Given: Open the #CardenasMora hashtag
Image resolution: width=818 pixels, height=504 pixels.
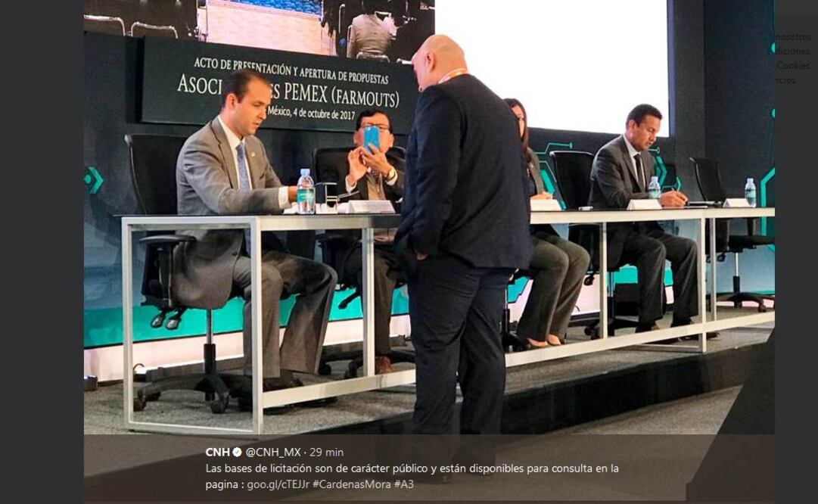Looking at the screenshot, I should tap(352, 484).
